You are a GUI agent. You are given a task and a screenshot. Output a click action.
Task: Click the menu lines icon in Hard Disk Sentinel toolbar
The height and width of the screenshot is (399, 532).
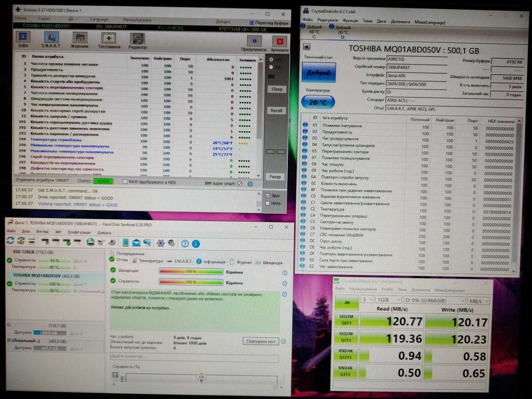31,241
